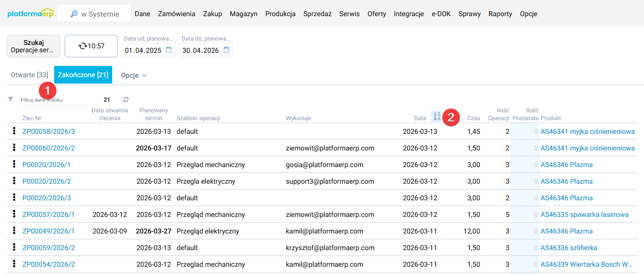Open product AS46339 Wiertarka Bosch link
Screen dimensions: 644x275
[587, 264]
